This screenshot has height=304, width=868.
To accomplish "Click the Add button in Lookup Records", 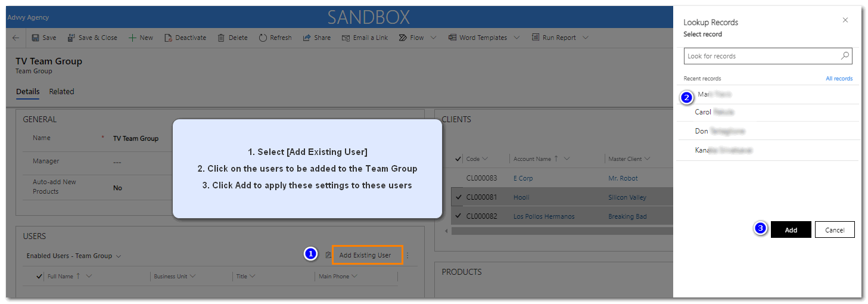I will (791, 230).
